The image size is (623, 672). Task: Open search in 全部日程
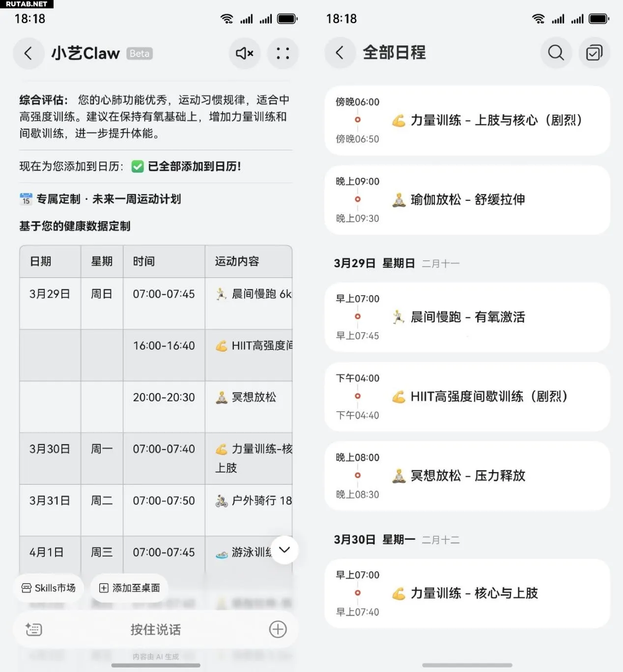point(556,53)
